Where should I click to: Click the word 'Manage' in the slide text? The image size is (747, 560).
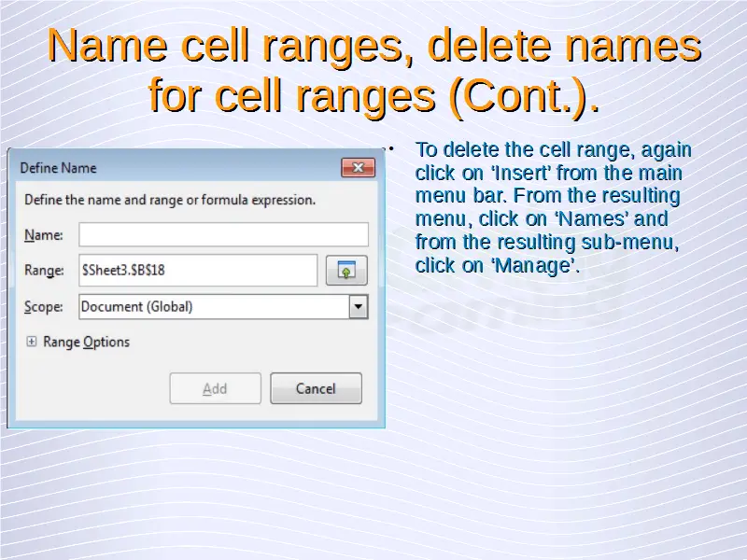click(x=534, y=266)
